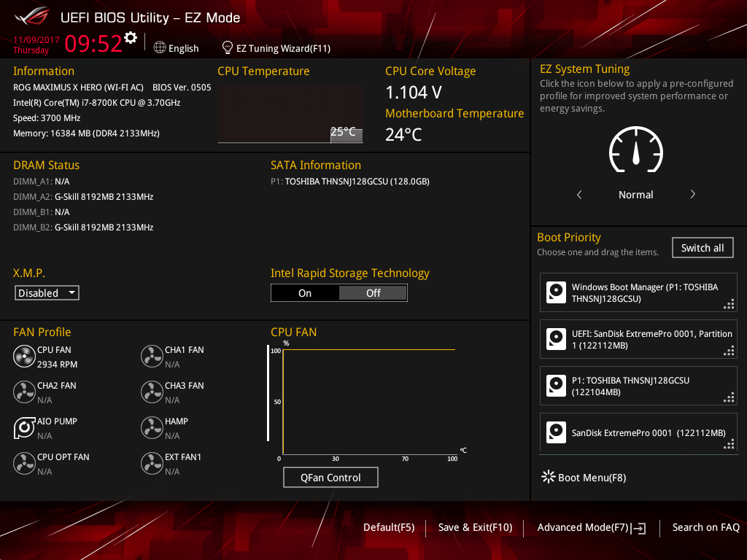Click the EZ System Tuning speedometer icon

(x=636, y=149)
